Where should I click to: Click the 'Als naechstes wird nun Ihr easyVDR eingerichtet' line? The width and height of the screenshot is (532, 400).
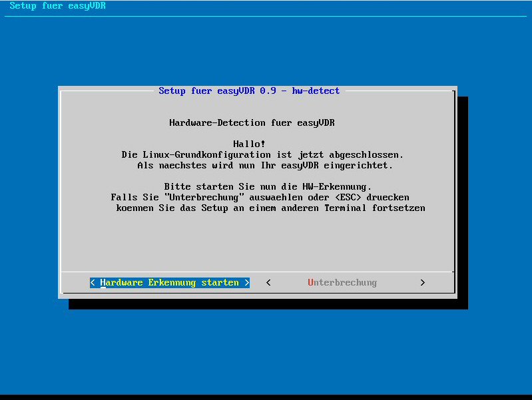[265, 165]
